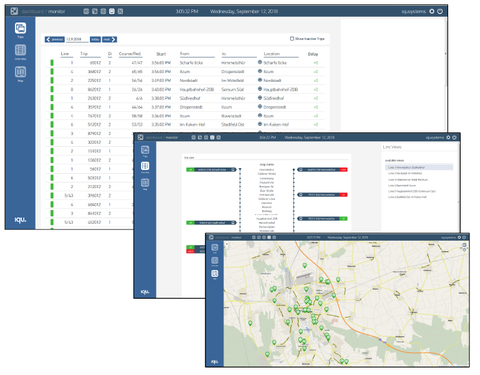Select the highlighted layout icon in trips window header
The image size is (480, 375).
112,11
